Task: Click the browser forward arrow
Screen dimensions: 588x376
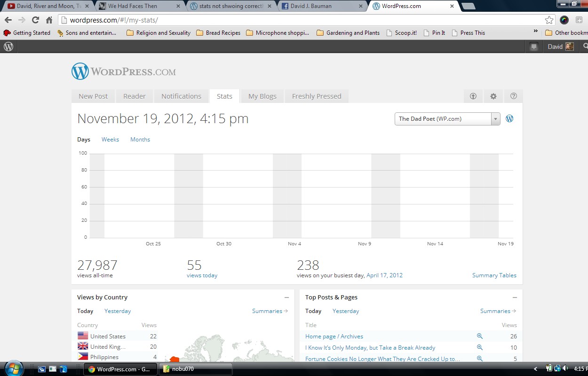Action: (22, 20)
